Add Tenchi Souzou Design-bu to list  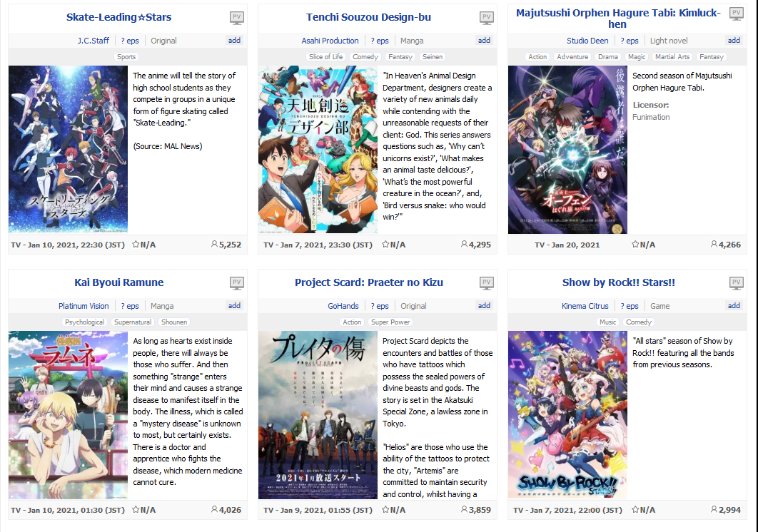click(485, 41)
